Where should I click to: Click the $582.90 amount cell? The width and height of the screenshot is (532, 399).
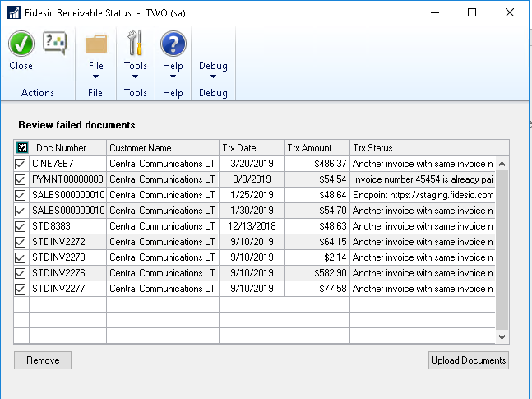pos(317,273)
